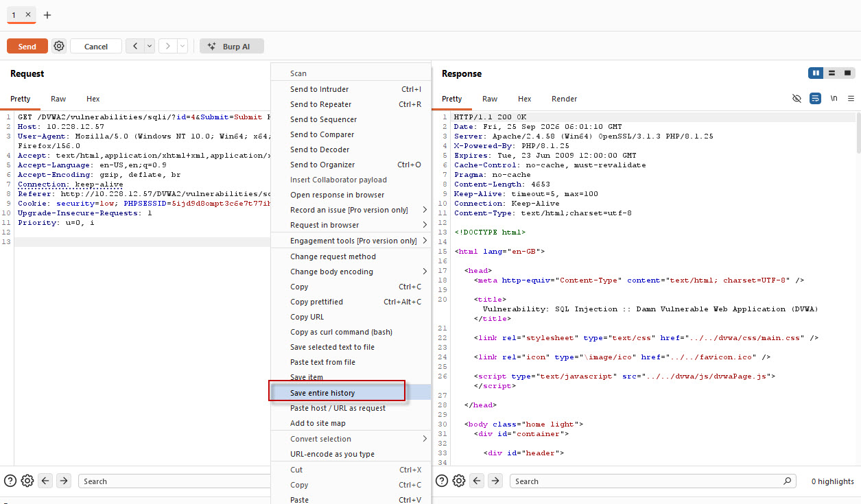The height and width of the screenshot is (504, 861).
Task: Expand the Request in browser submenu
Action: point(425,225)
